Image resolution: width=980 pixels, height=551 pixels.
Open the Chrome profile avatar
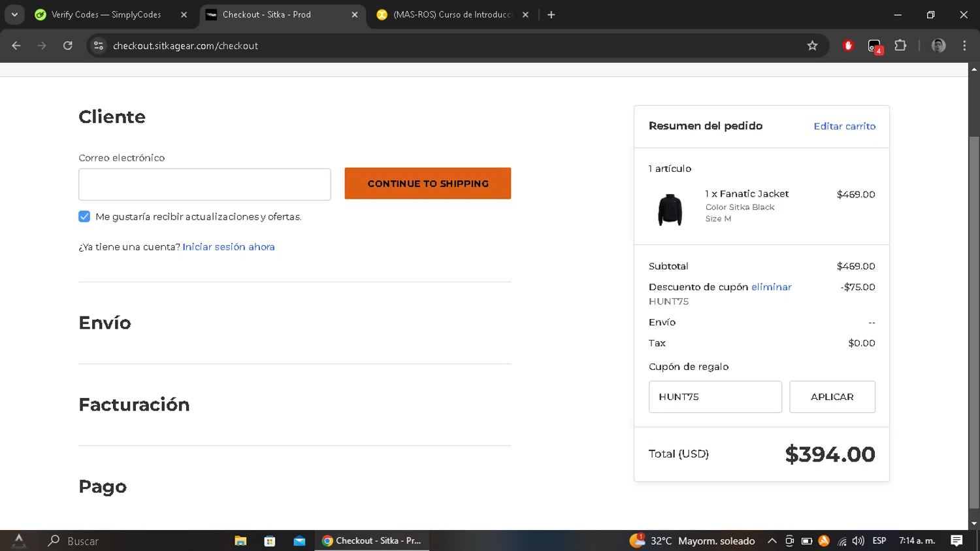pyautogui.click(x=938, y=46)
